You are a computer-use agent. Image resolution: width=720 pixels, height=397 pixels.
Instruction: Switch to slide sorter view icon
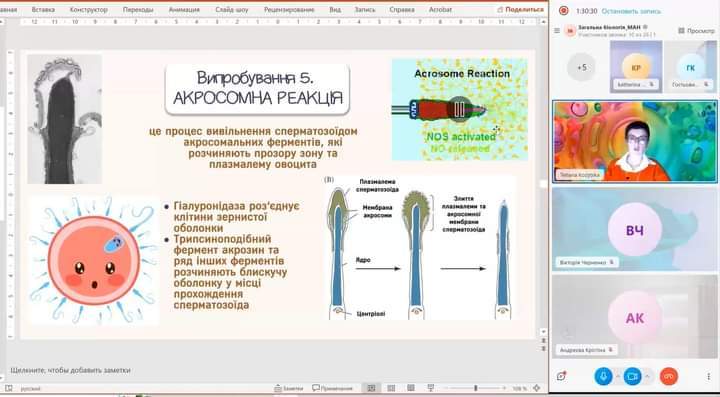pyautogui.click(x=391, y=388)
